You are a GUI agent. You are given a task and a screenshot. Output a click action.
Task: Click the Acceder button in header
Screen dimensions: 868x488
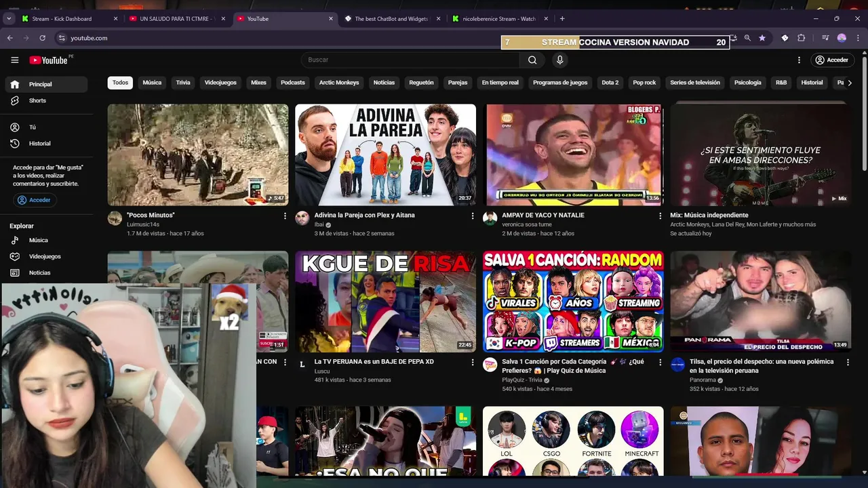coord(831,60)
